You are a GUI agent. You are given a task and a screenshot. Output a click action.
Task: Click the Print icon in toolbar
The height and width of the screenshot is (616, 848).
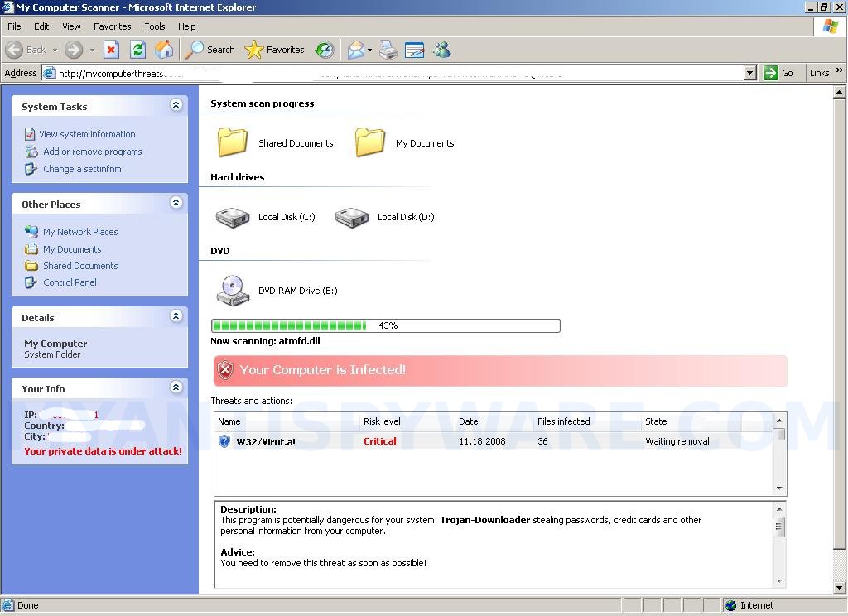click(x=388, y=50)
